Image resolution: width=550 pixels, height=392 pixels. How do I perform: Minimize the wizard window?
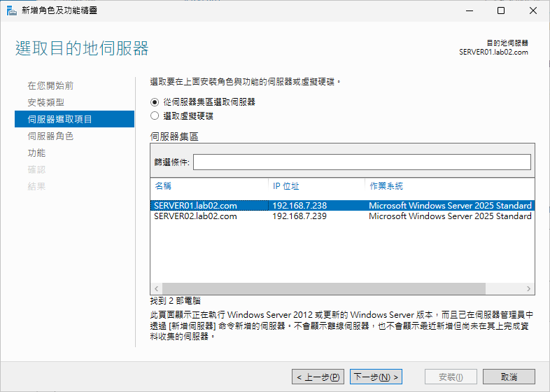[x=470, y=10]
